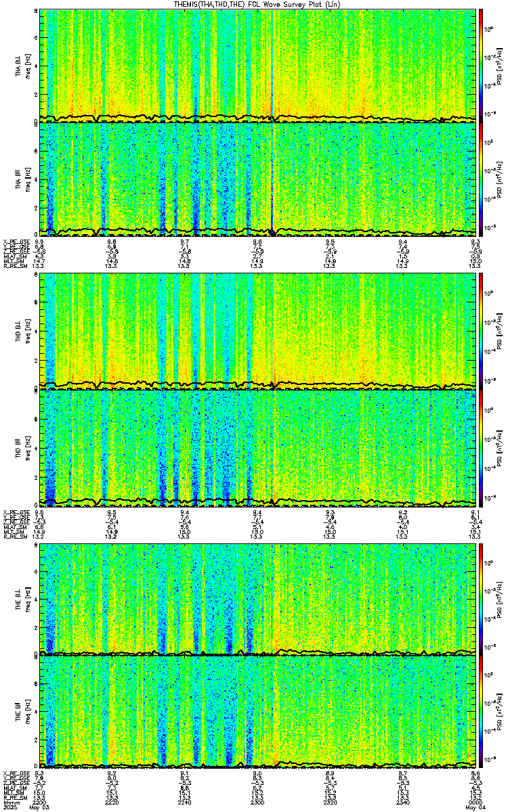Click the 2240 time tick label
This screenshot has width=508, height=812.
point(185,801)
